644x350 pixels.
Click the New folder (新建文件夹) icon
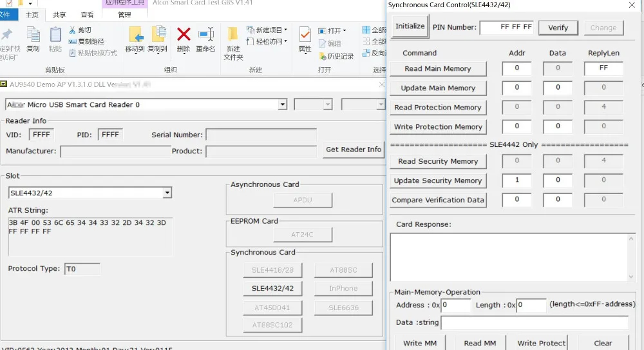click(x=233, y=35)
